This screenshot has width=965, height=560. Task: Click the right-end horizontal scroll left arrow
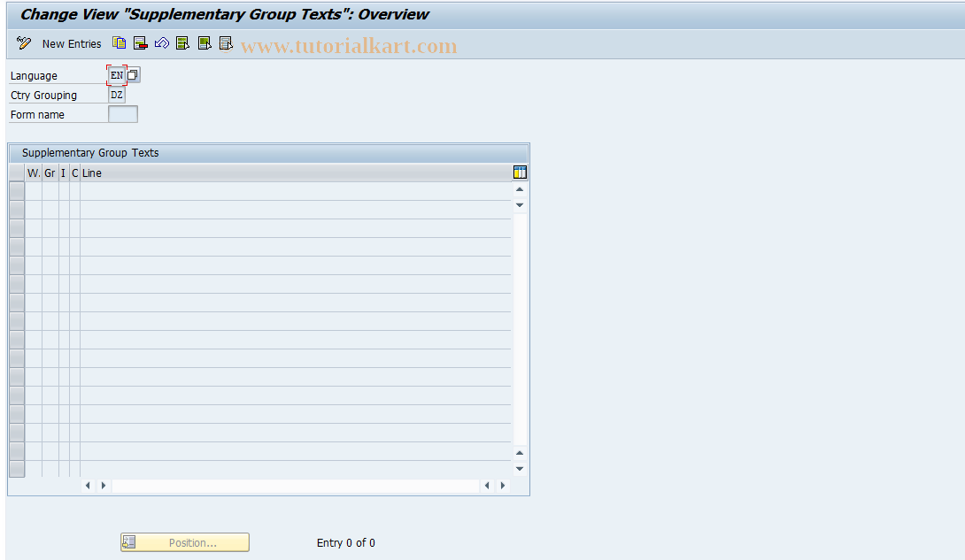488,486
